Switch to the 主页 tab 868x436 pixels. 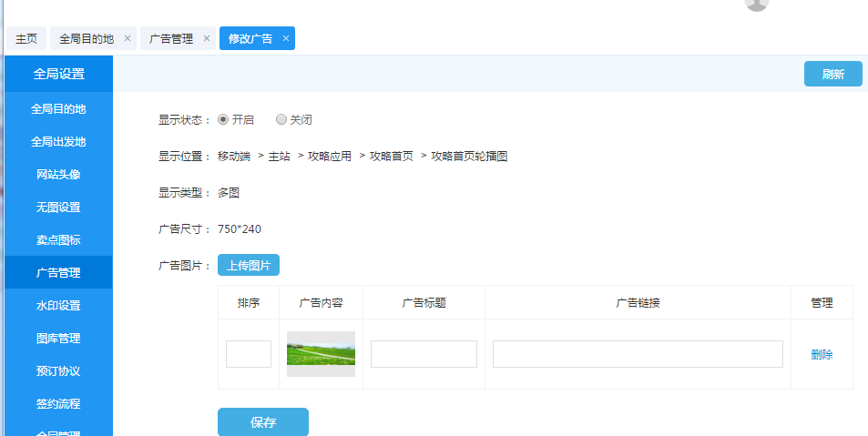tap(26, 38)
